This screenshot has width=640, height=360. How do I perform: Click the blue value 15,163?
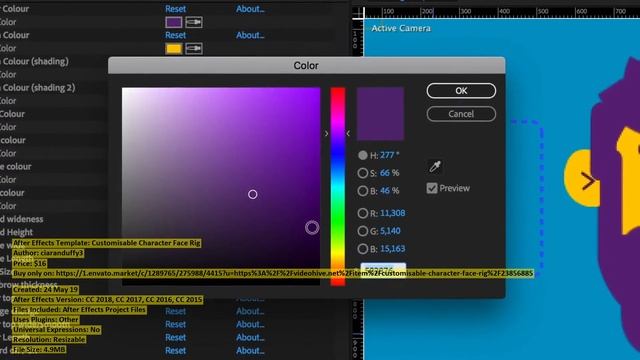point(393,249)
